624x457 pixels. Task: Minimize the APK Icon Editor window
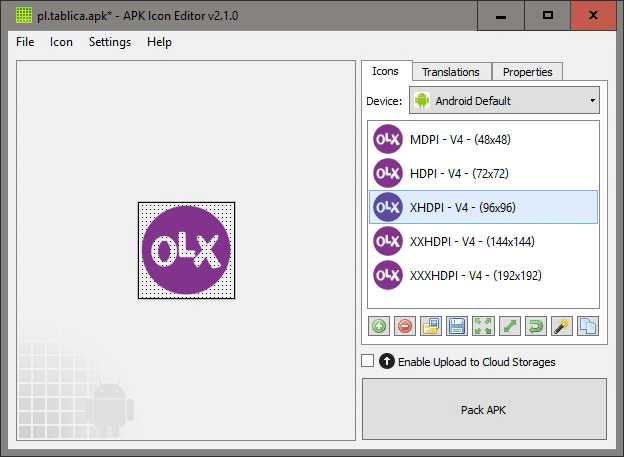click(501, 16)
